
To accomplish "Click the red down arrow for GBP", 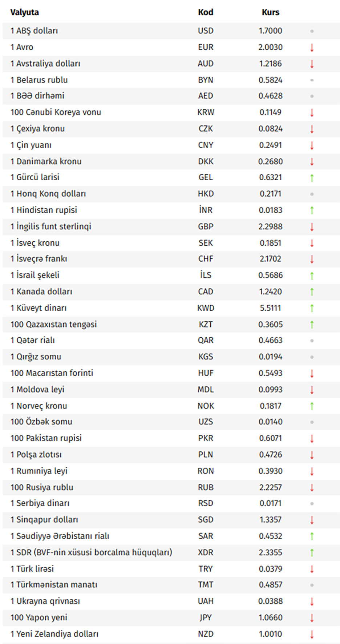I will pos(312,227).
